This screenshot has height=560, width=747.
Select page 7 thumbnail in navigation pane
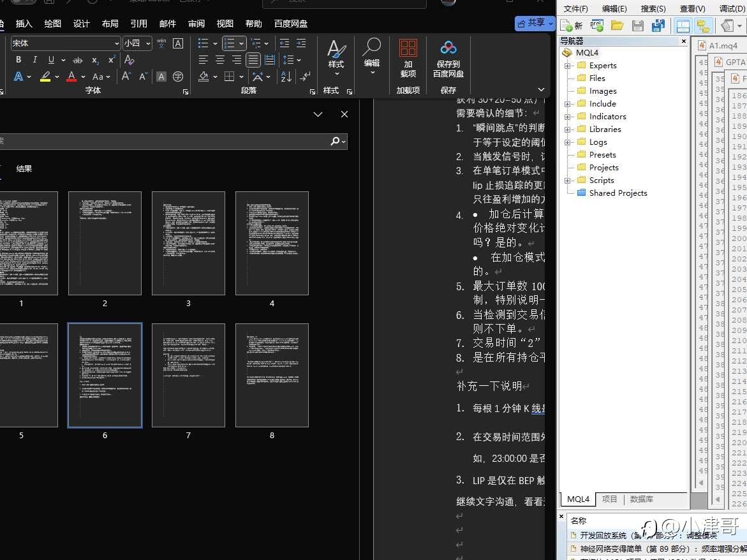pos(188,375)
